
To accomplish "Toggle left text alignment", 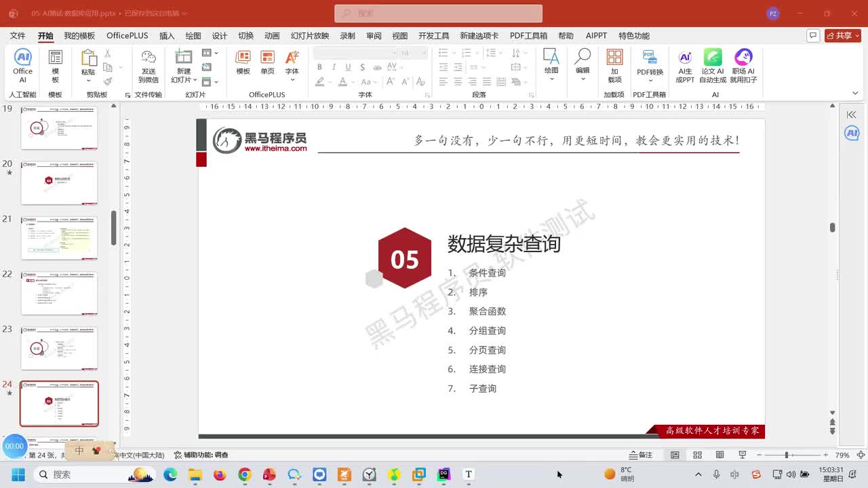I will (x=443, y=81).
